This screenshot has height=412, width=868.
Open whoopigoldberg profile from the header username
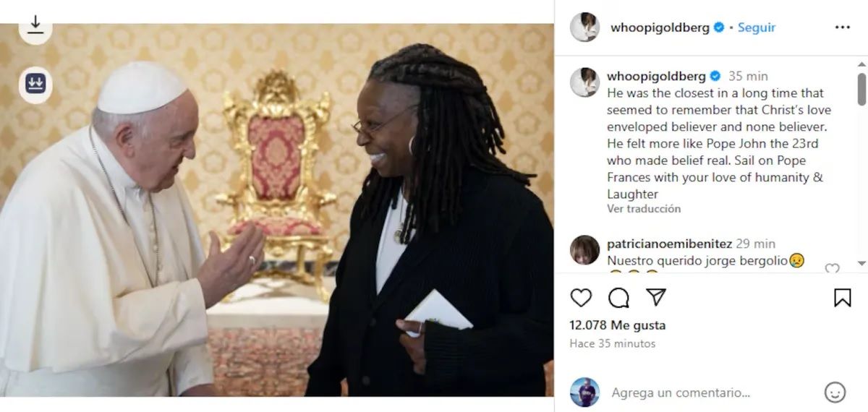click(x=661, y=27)
